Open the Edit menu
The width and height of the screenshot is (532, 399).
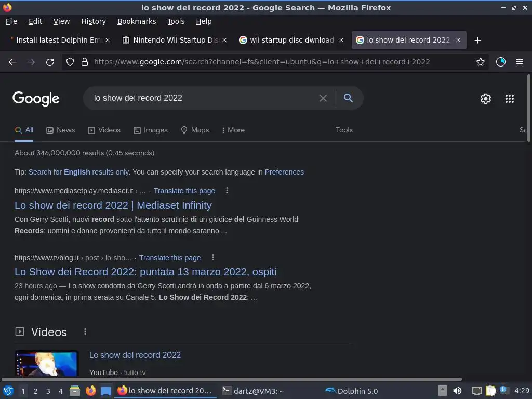click(35, 21)
